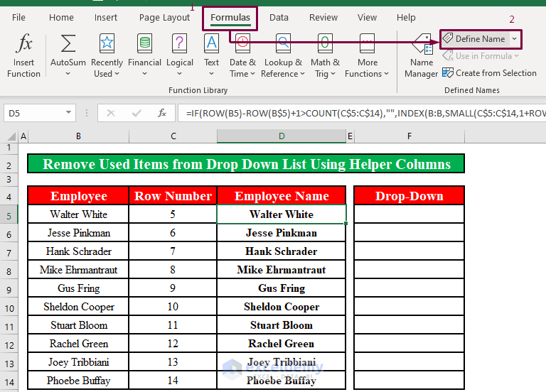The image size is (546, 392).
Task: Select Joey Tribbiani in Employee column
Action: click(x=78, y=361)
